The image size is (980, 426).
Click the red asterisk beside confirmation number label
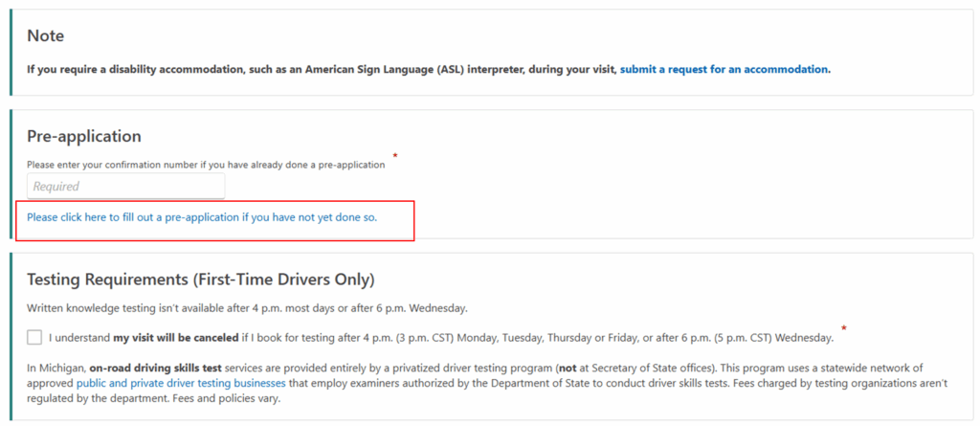[x=395, y=155]
